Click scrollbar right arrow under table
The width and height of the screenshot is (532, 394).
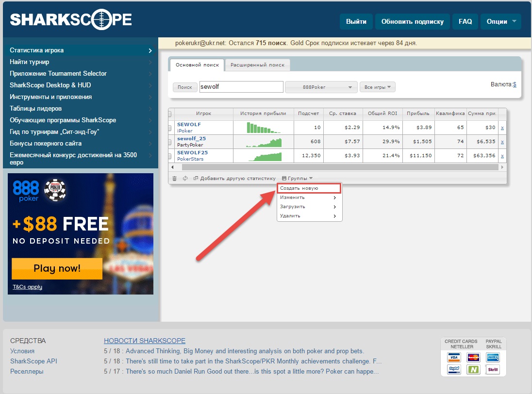[502, 167]
